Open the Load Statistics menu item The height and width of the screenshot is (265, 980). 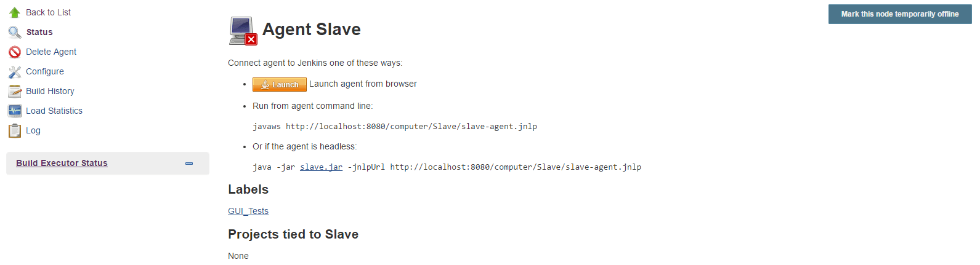[x=54, y=111]
